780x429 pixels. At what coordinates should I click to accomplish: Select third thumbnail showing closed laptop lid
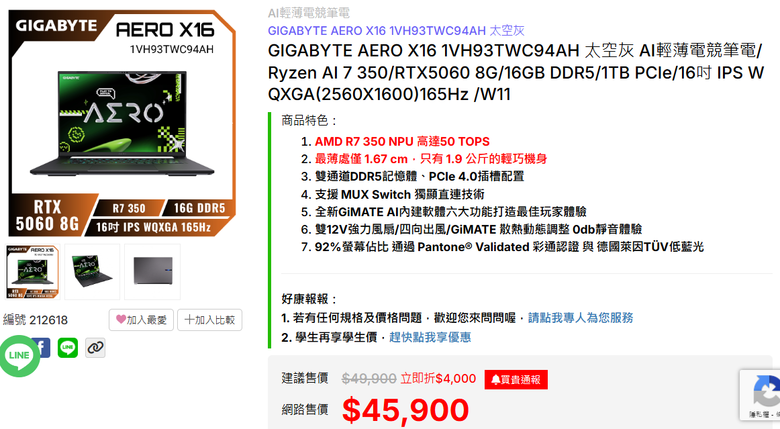[153, 272]
